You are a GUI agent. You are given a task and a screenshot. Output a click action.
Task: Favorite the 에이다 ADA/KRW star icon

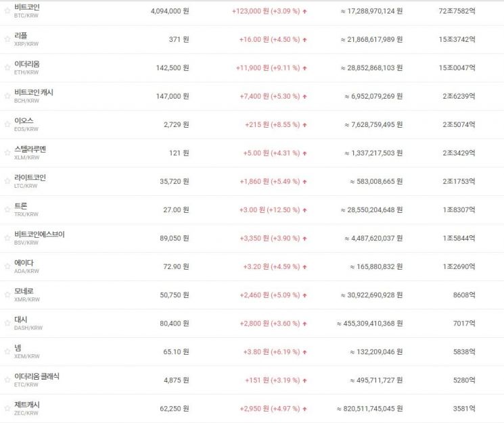point(7,266)
